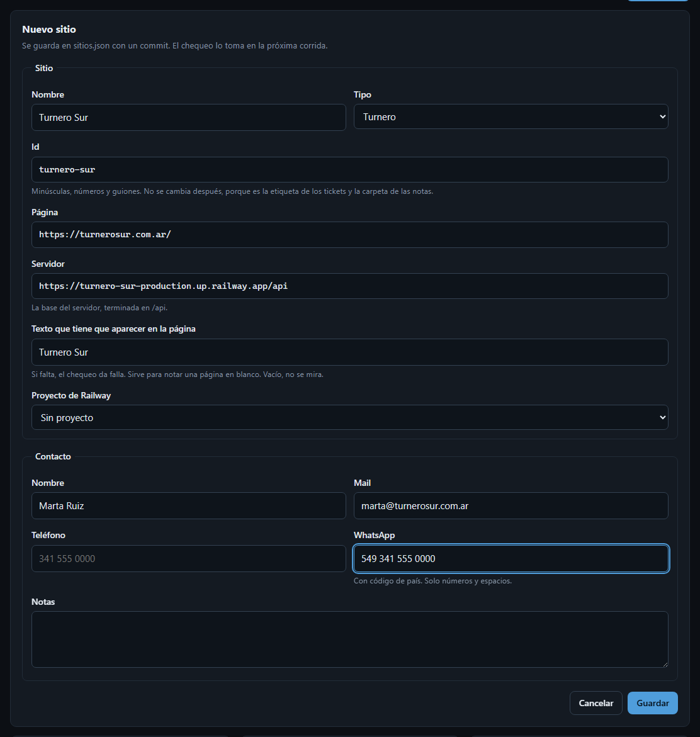Click the 'Notas' field label
Viewport: 700px width, 737px height.
click(x=43, y=602)
